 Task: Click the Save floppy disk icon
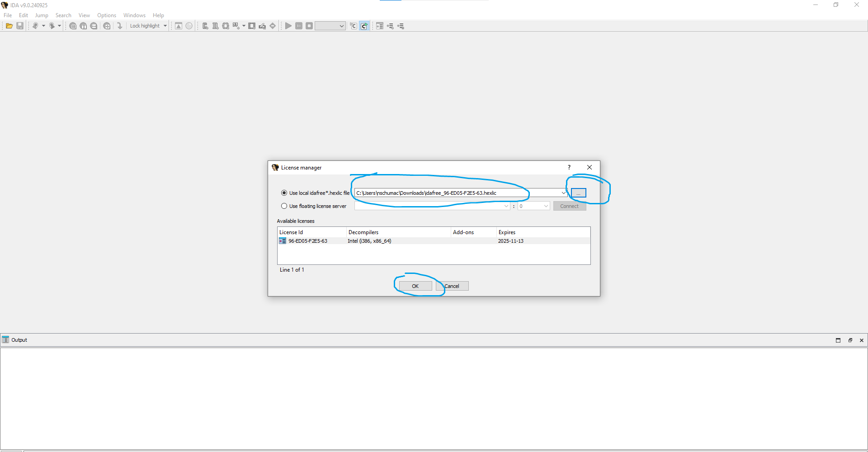tap(20, 26)
